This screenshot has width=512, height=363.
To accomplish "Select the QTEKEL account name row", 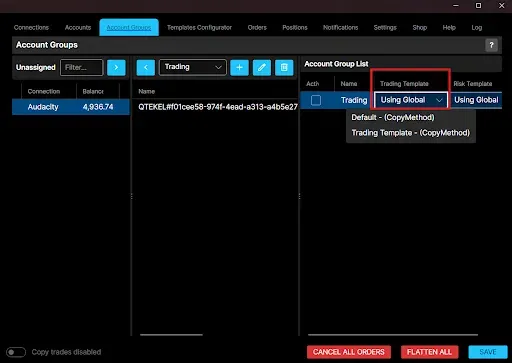I will [218, 107].
